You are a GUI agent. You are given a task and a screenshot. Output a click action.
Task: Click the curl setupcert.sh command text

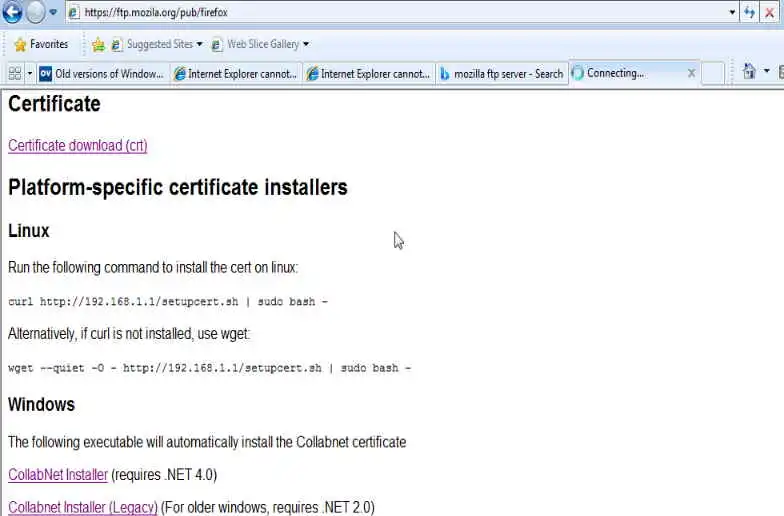168,302
